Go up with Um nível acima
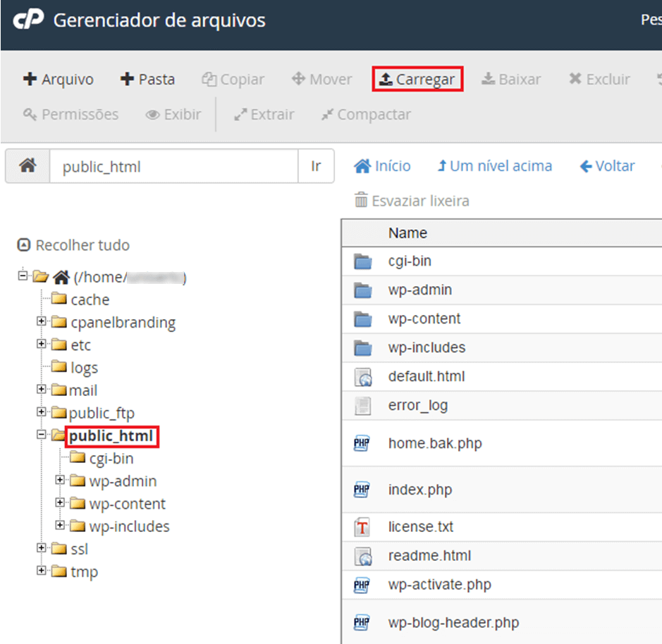662x644 pixels. click(495, 166)
